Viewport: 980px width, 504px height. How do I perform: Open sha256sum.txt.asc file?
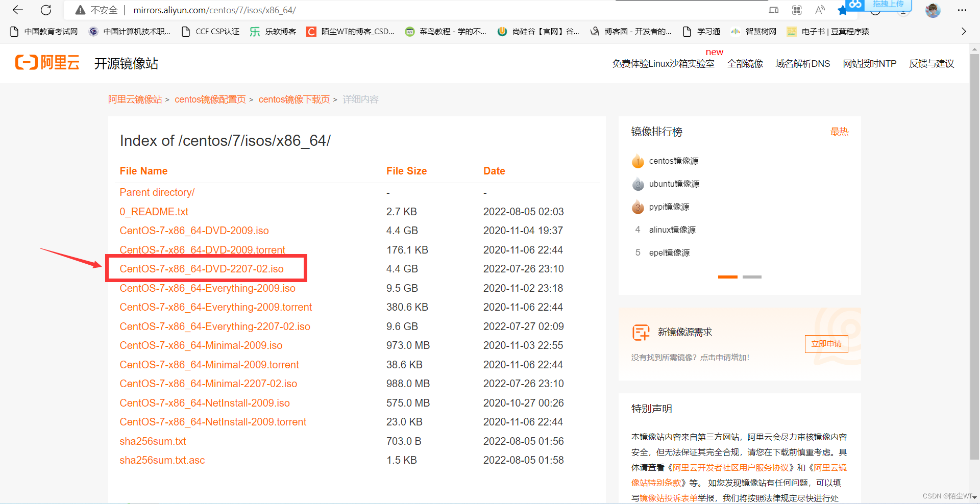[162, 460]
